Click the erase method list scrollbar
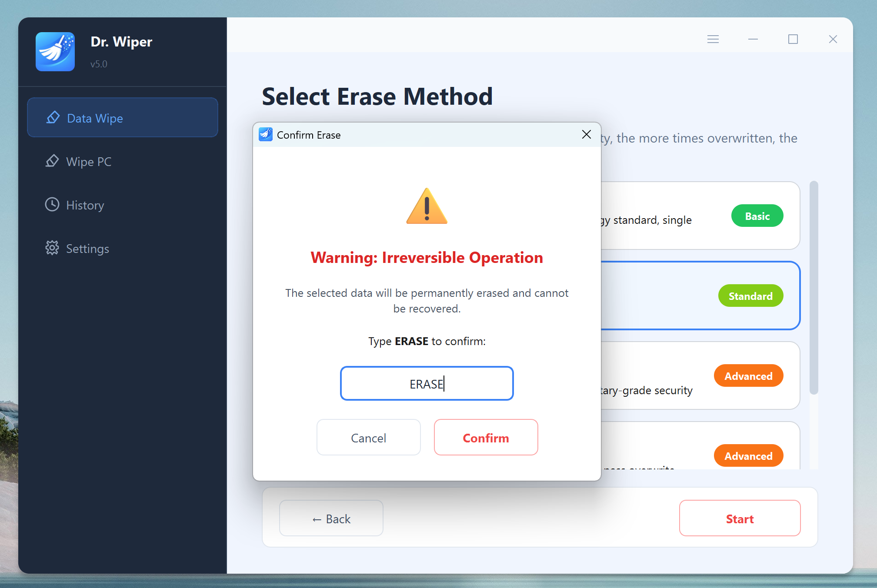The height and width of the screenshot is (588, 877). coord(814,288)
